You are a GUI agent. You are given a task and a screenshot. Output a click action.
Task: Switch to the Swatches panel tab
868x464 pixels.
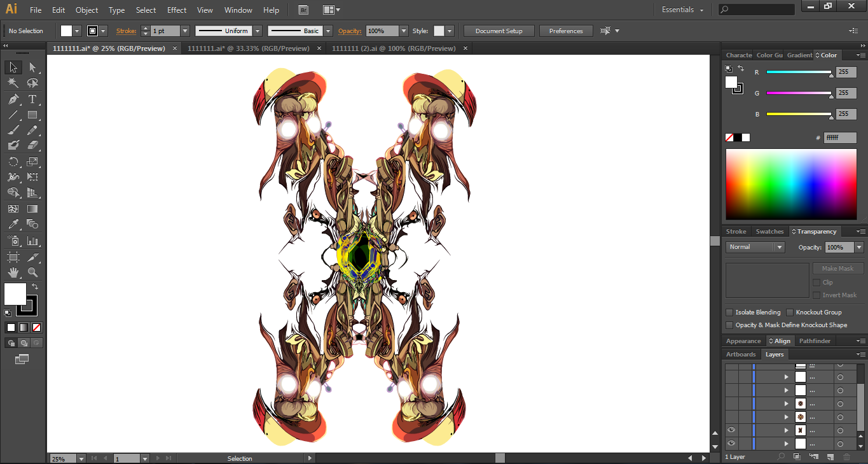pyautogui.click(x=769, y=232)
